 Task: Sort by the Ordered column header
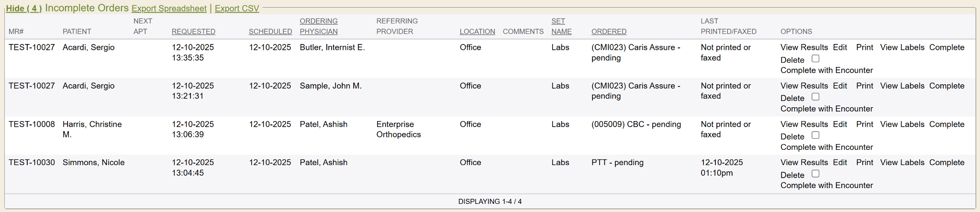[x=609, y=32]
